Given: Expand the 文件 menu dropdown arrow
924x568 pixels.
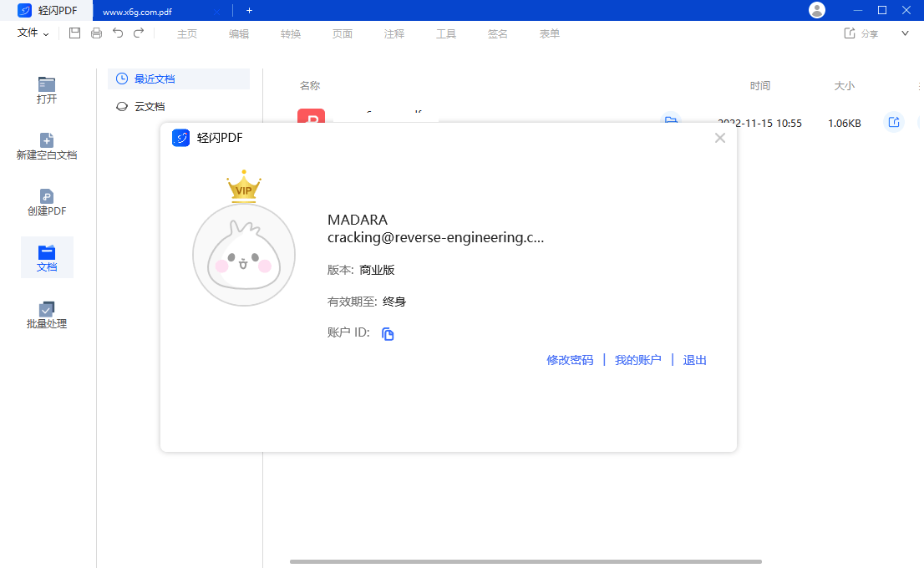Looking at the screenshot, I should tap(47, 33).
